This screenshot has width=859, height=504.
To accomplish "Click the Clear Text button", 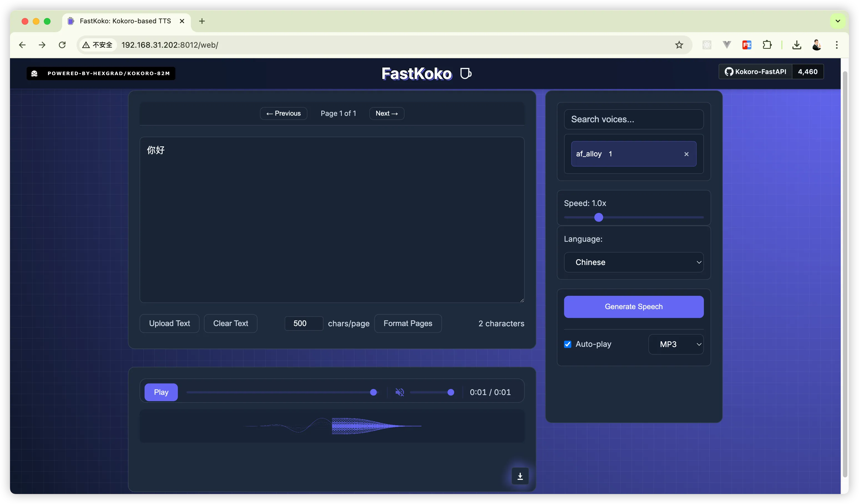I will (x=231, y=324).
